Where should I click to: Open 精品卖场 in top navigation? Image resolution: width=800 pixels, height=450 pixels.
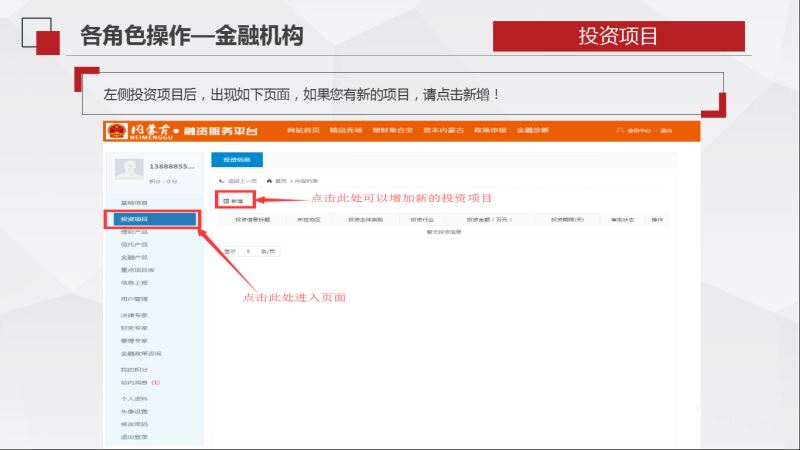point(346,131)
